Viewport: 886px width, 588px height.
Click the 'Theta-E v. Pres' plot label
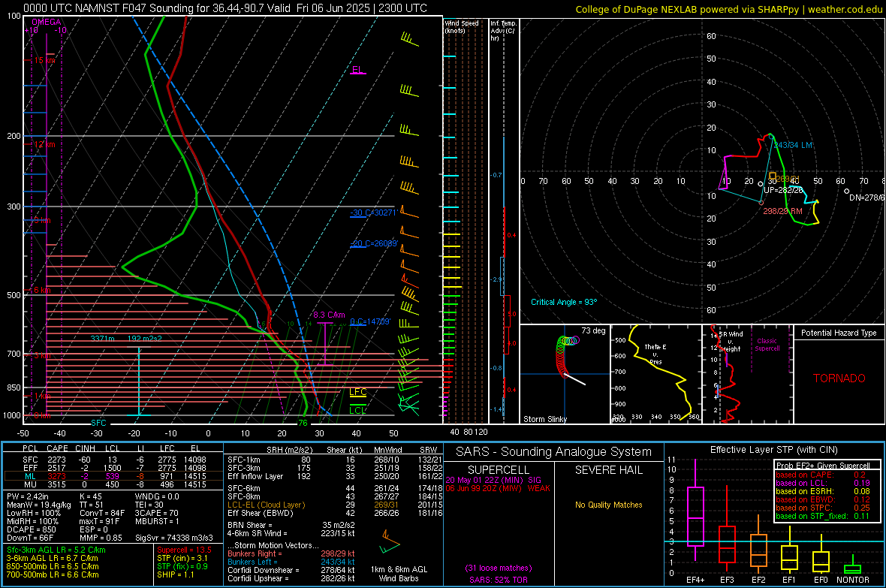tap(655, 354)
